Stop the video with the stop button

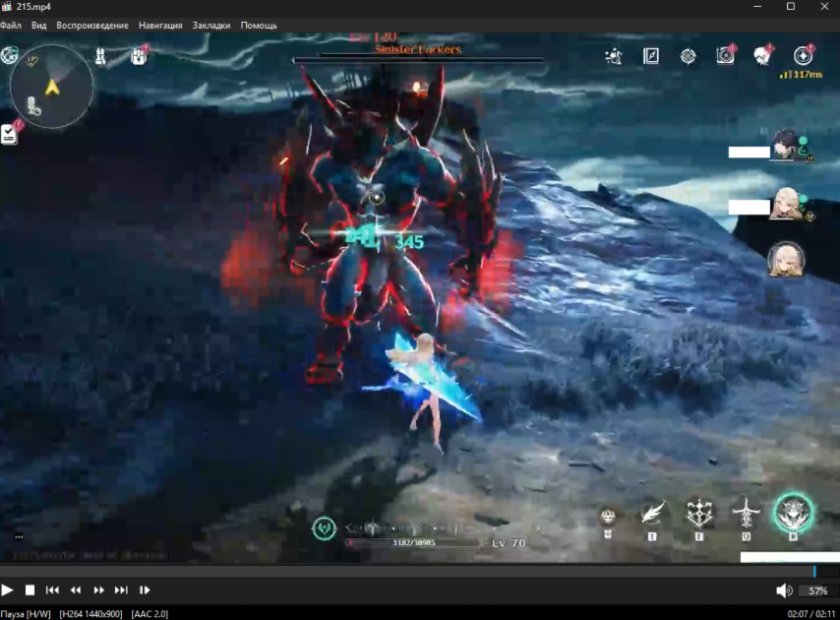30,590
